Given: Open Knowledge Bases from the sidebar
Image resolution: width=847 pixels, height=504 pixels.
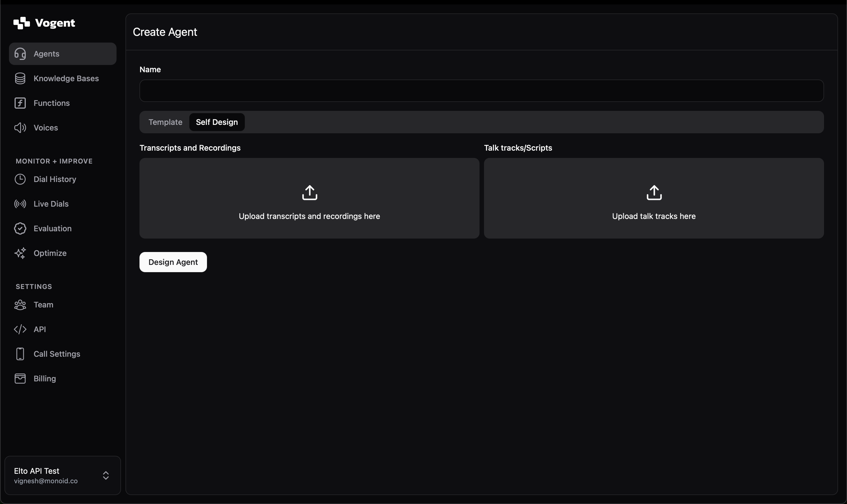Looking at the screenshot, I should pos(63,78).
